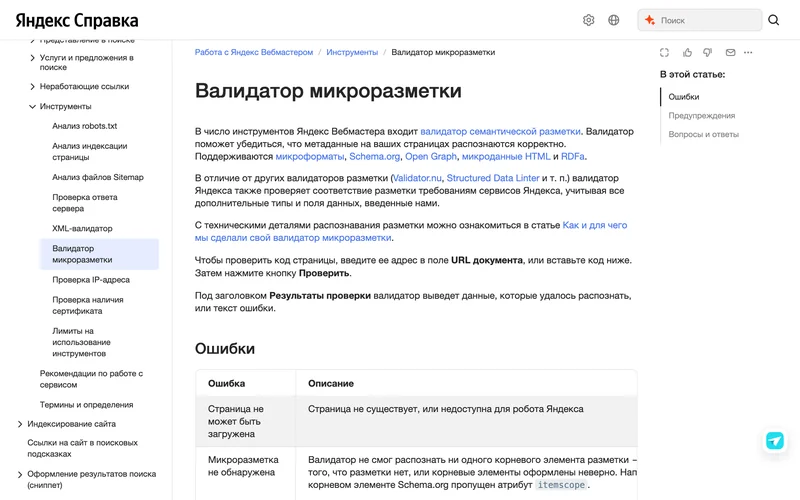Screen dimensions: 800x500
Task: Open микроданные HTML link
Action: pos(506,156)
